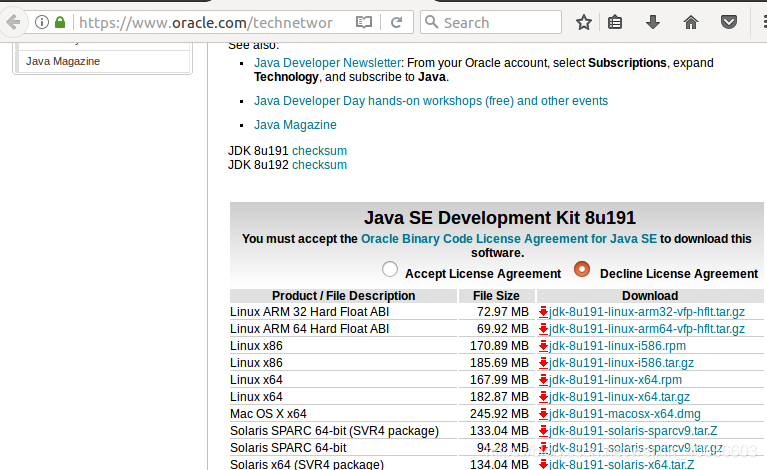Click the 133.04 MB file size cell
Image resolution: width=767 pixels, height=470 pixels.
[x=499, y=431]
